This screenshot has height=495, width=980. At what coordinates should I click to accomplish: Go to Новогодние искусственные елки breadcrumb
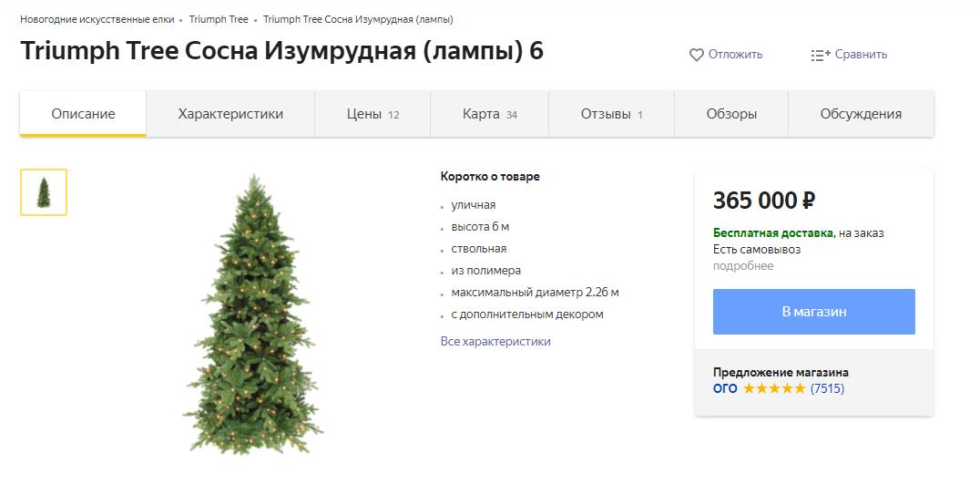97,19
